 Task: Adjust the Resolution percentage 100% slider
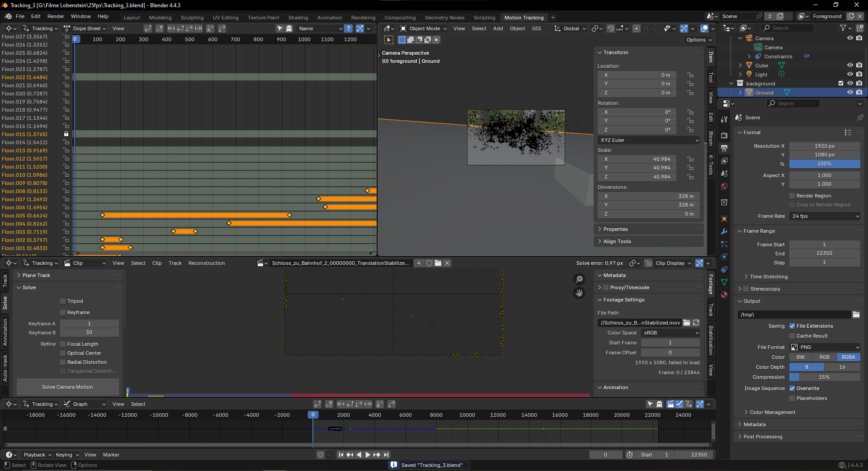[825, 164]
